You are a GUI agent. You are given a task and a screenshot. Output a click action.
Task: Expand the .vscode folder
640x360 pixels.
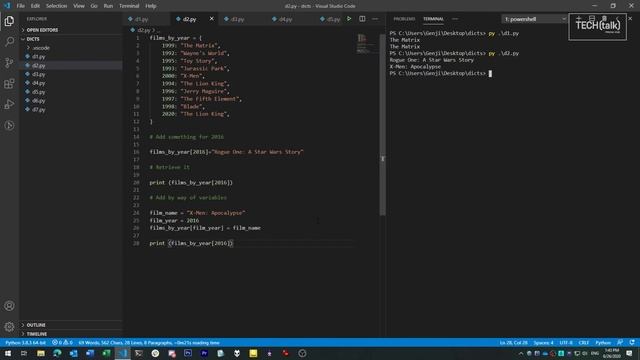click(x=71, y=48)
